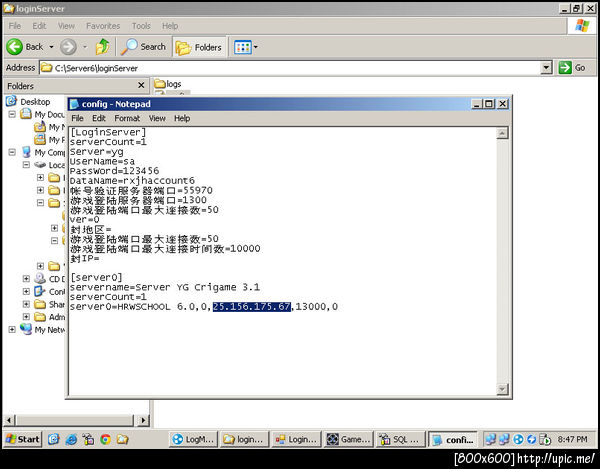Click the address bar path C:\Server6\loginServer
The height and width of the screenshot is (469, 600).
(x=96, y=68)
